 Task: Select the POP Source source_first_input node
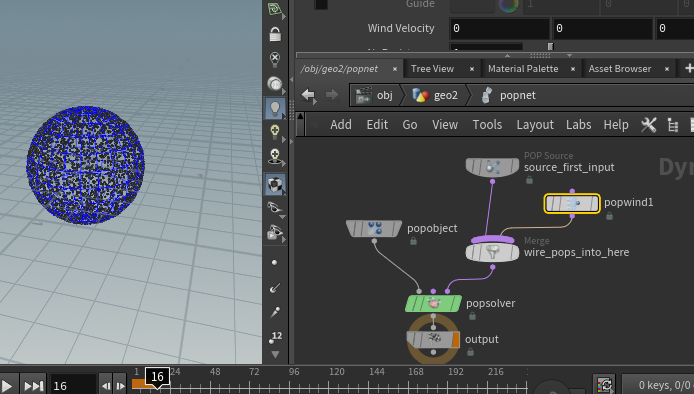click(492, 167)
